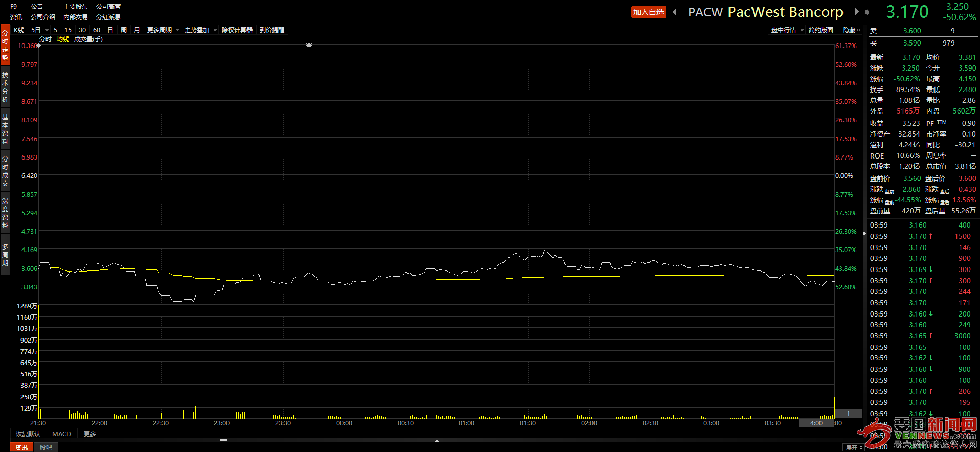The width and height of the screenshot is (980, 452).
Task: Select 卖一 ask row at 3.600
Action: pyautogui.click(x=923, y=31)
